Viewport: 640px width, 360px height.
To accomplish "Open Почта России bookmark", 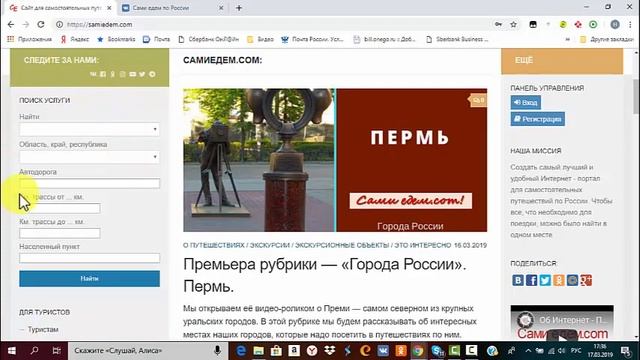I will tap(313, 39).
